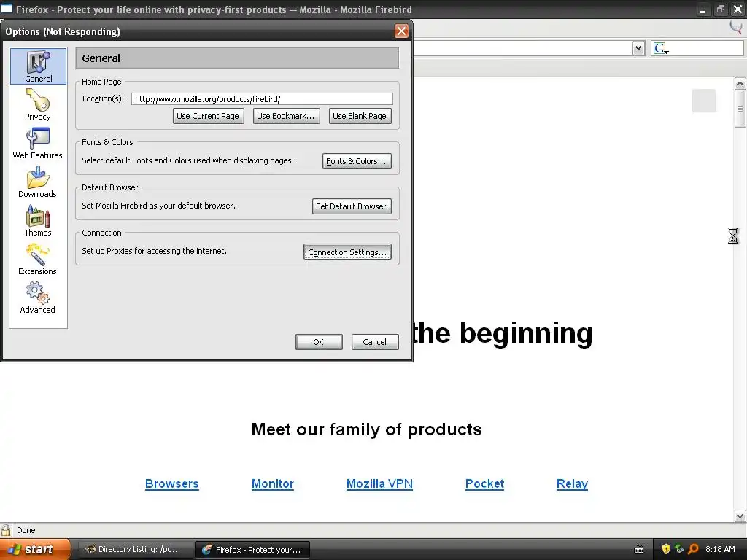Click the home page Location(s) field
Screen dimensions: 747x560
(262, 99)
